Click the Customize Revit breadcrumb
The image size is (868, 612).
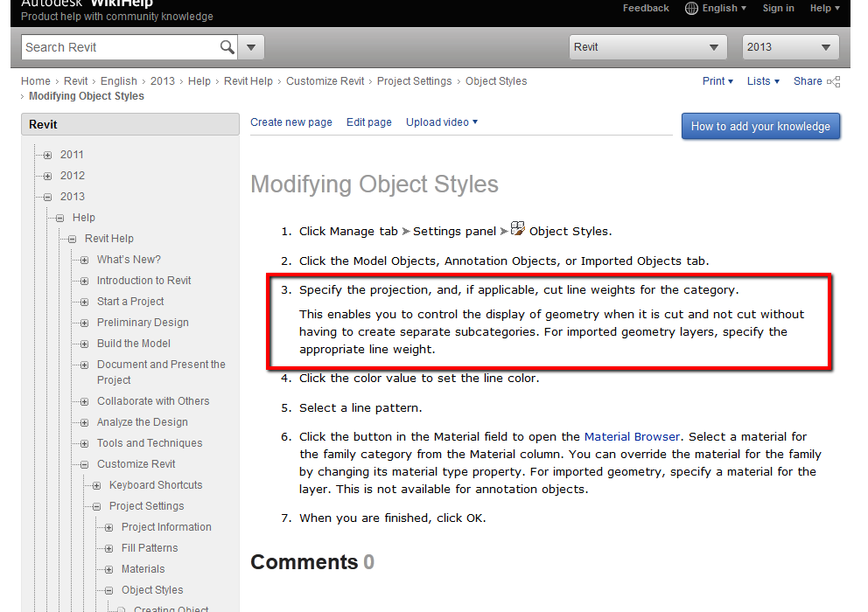[325, 81]
